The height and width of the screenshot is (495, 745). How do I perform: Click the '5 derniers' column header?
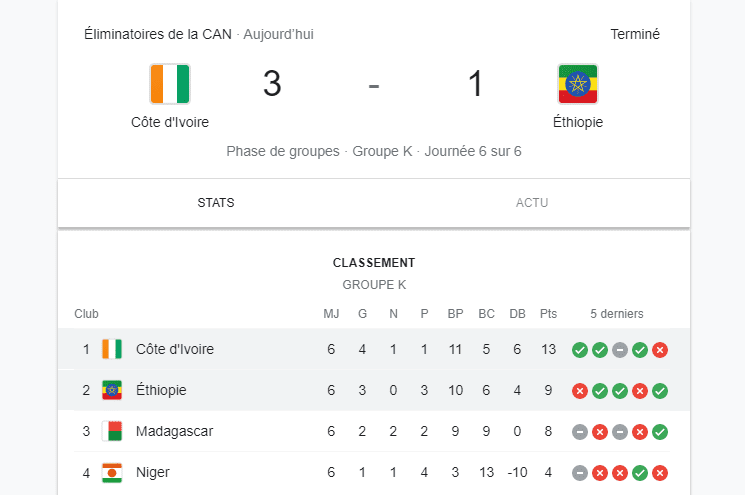pyautogui.click(x=617, y=314)
